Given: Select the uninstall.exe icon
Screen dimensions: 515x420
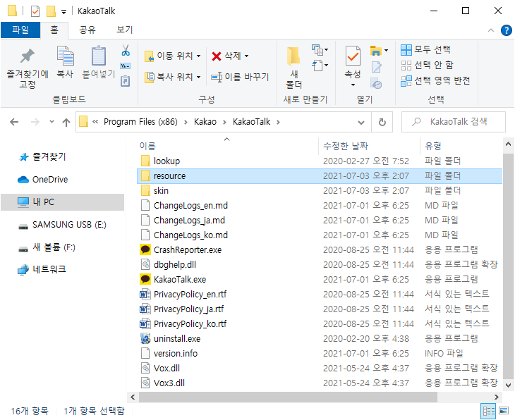Looking at the screenshot, I should pyautogui.click(x=145, y=338).
